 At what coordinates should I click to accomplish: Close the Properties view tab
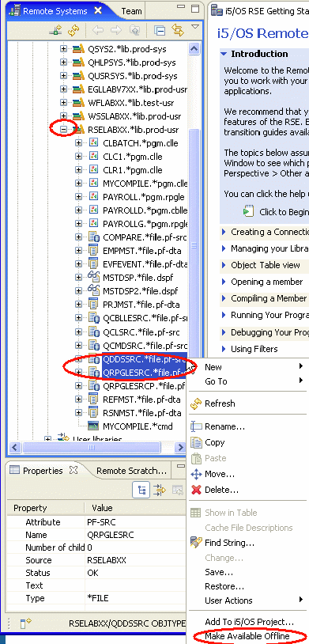pos(73,470)
